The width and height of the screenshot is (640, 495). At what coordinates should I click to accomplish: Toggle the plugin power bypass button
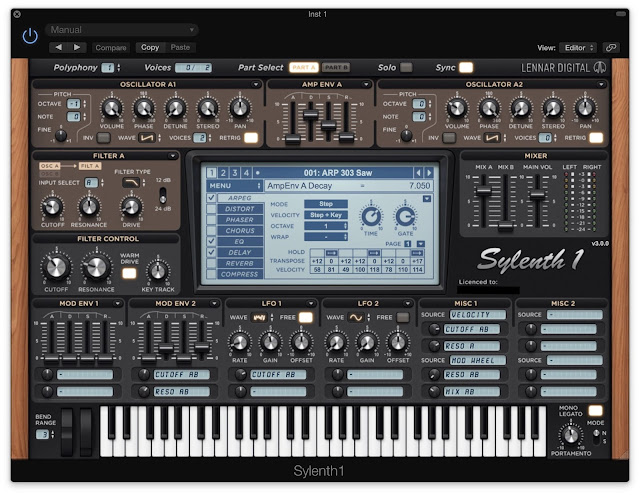point(30,36)
